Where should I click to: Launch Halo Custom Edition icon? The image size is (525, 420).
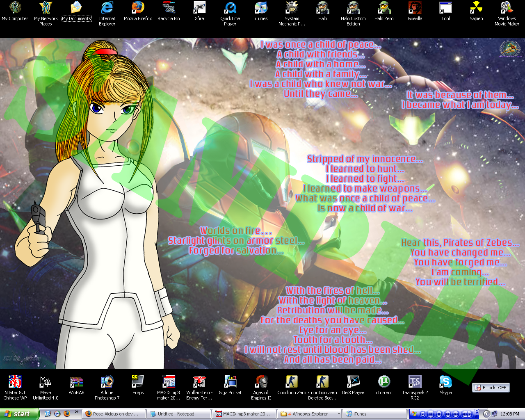tap(353, 14)
